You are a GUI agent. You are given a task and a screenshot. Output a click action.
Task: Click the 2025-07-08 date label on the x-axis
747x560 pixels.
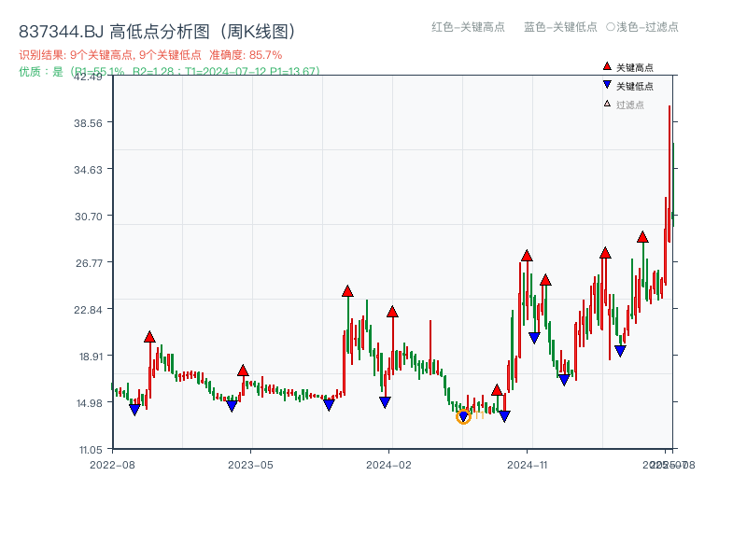[667, 463]
